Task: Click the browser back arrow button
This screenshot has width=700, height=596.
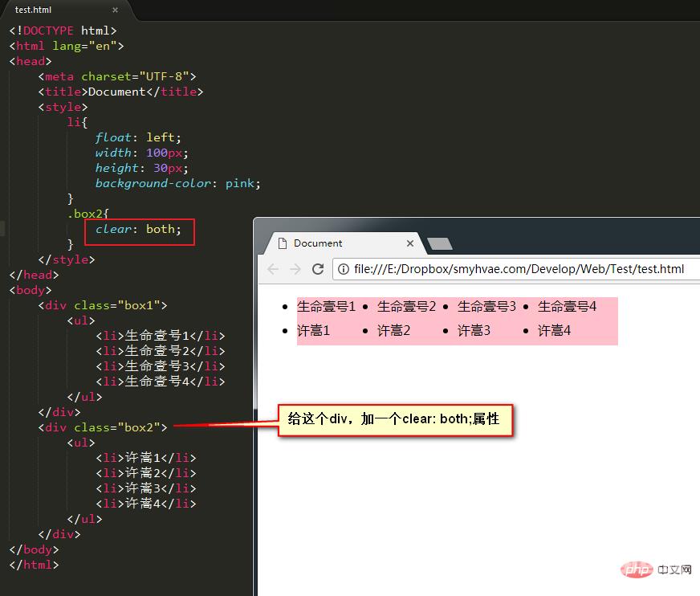Action: click(x=273, y=269)
